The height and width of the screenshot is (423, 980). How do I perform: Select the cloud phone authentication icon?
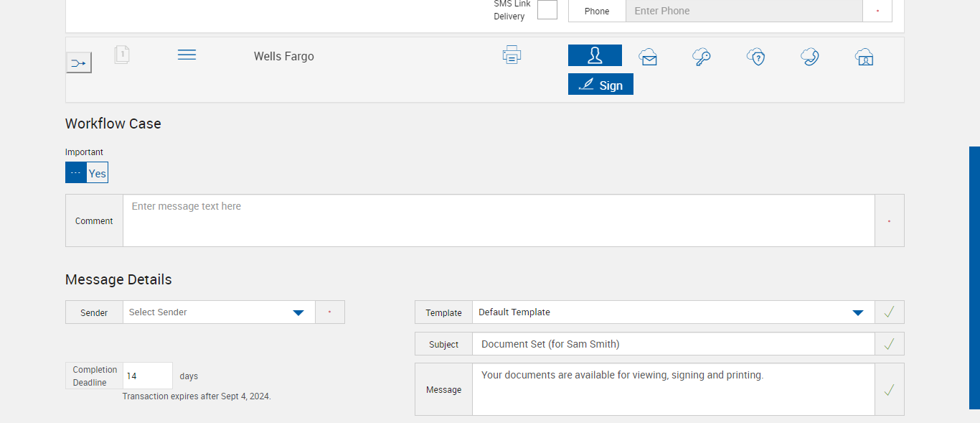(x=810, y=57)
